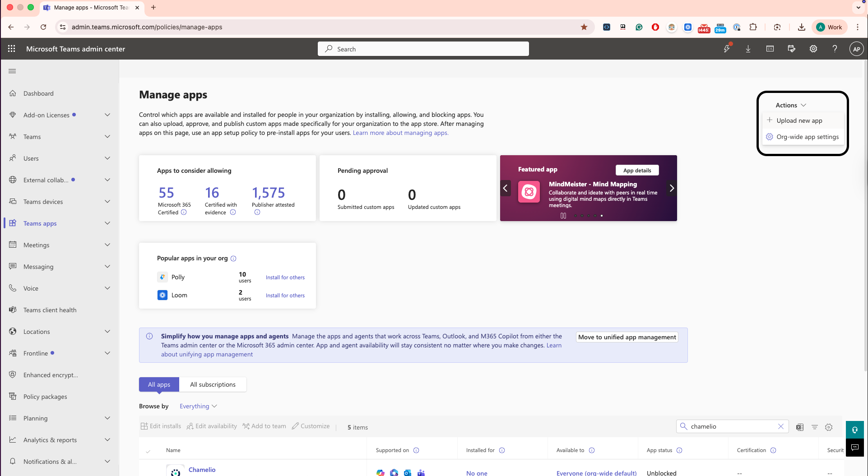Viewport: 868px width, 476px height.
Task: Expand the Meetings sidebar section
Action: (x=107, y=245)
